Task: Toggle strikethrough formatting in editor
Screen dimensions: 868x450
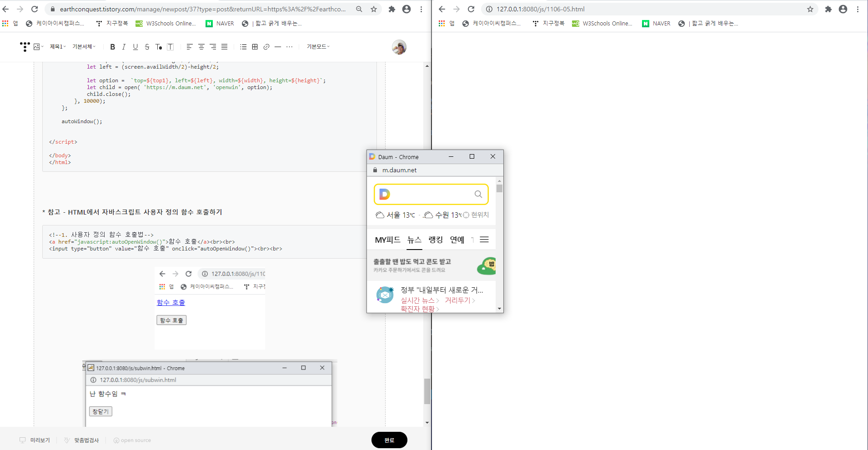Action: coord(147,47)
